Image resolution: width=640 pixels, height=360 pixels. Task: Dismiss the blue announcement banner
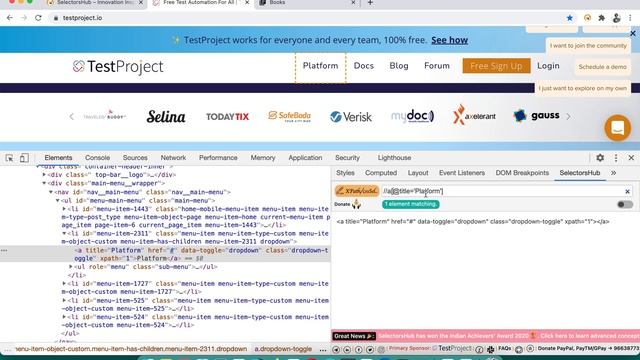click(633, 33)
